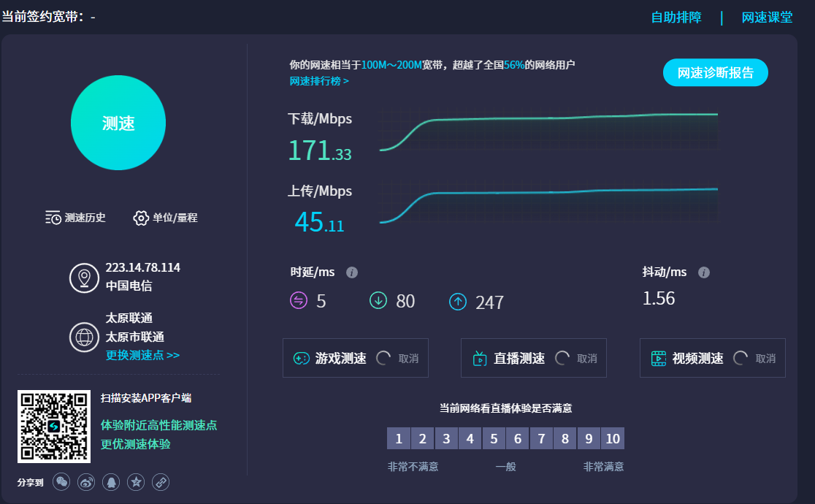Open 网速课堂 in the top bar
This screenshot has width=815, height=504.
(767, 18)
